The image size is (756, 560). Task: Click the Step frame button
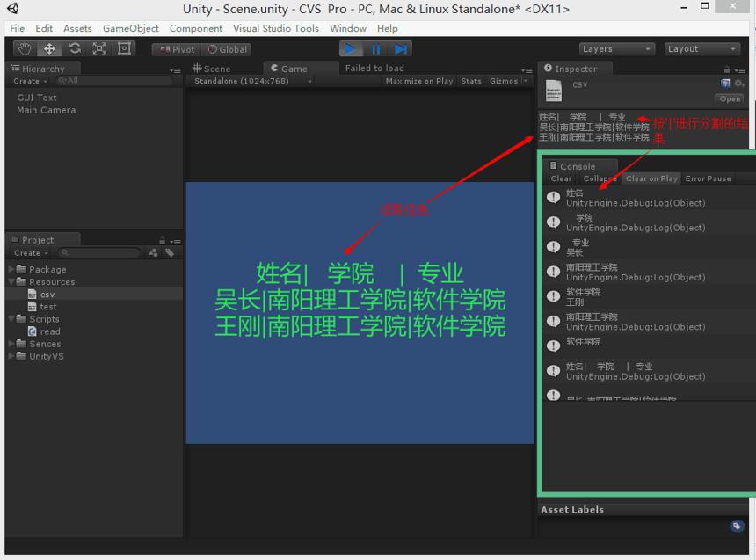click(400, 49)
